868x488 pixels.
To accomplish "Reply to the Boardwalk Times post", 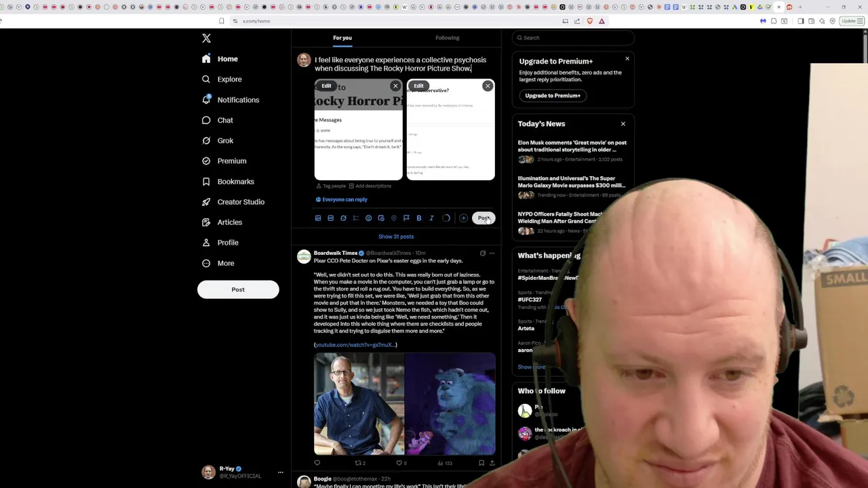I will pos(317,463).
